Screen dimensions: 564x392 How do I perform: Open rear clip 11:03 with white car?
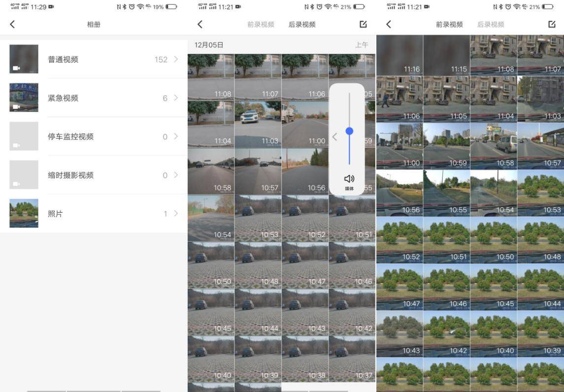point(258,124)
